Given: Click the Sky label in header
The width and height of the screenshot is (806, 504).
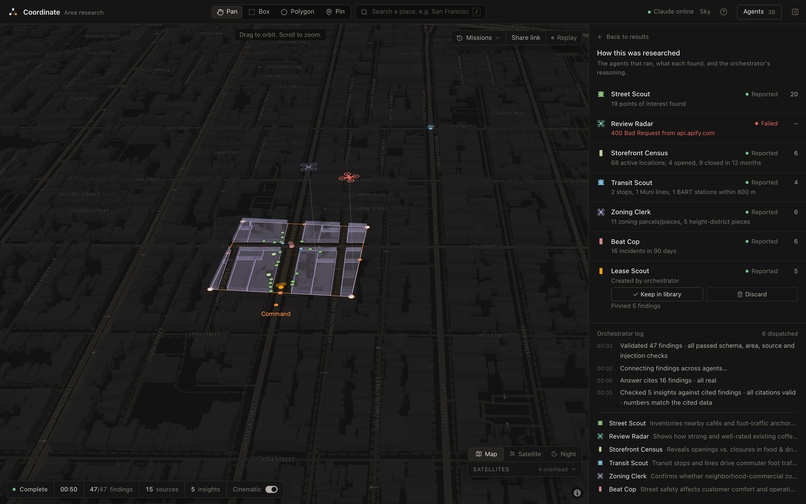Looking at the screenshot, I should pyautogui.click(x=705, y=12).
